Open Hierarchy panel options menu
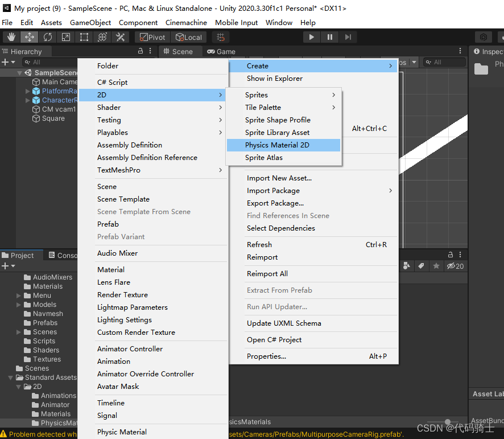This screenshot has width=504, height=439. click(150, 51)
